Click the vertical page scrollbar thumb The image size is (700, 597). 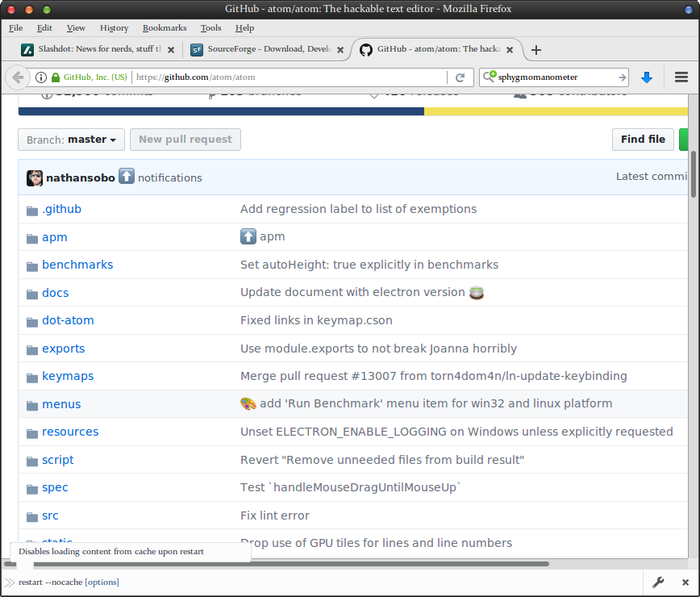[694, 174]
